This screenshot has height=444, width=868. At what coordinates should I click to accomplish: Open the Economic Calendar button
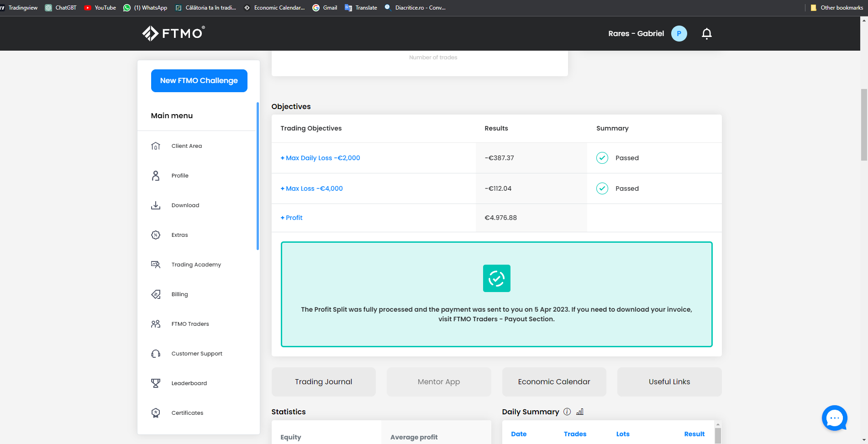click(x=554, y=382)
